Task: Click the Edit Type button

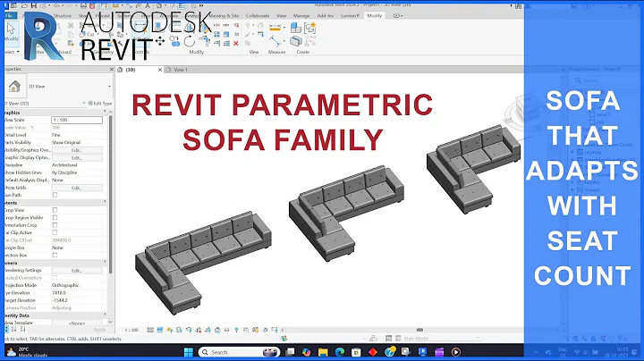Action: (x=100, y=104)
